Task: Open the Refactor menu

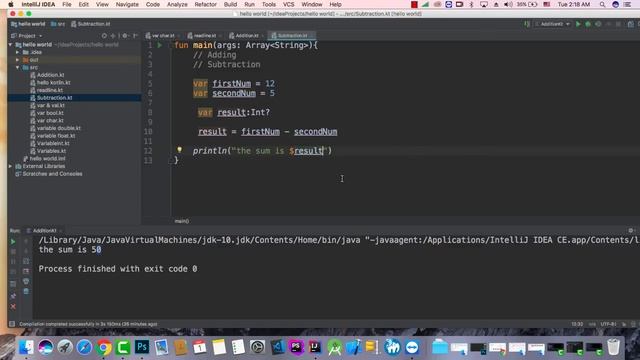Action: (205, 4)
